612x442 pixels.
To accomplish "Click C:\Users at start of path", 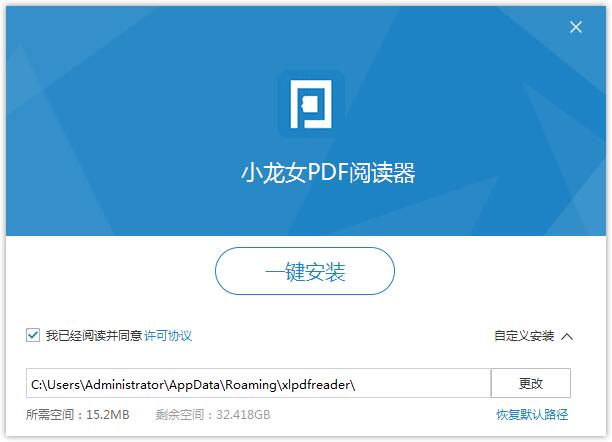I will (x=50, y=384).
